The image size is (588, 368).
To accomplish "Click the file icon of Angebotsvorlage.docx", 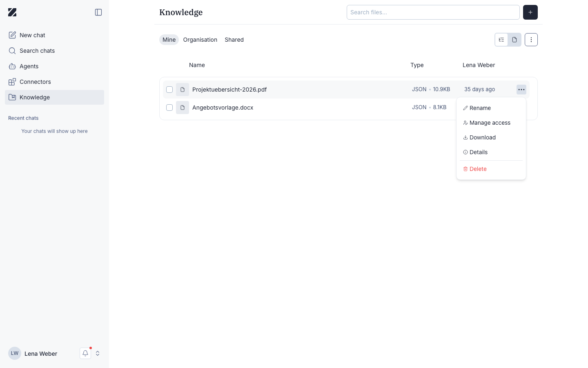I will click(x=183, y=108).
